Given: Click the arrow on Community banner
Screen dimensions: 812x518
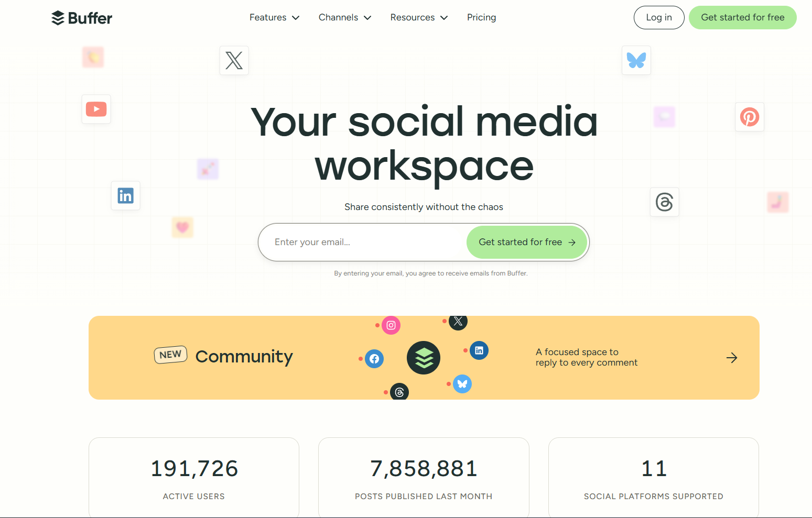Looking at the screenshot, I should [x=732, y=358].
